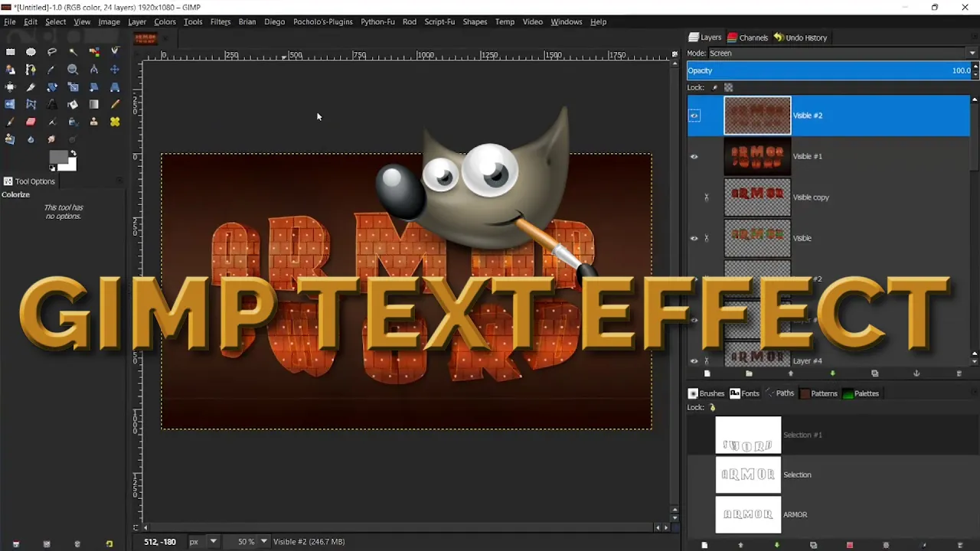Select the Foreground Select tool
This screenshot has height=551, width=980.
point(10,69)
